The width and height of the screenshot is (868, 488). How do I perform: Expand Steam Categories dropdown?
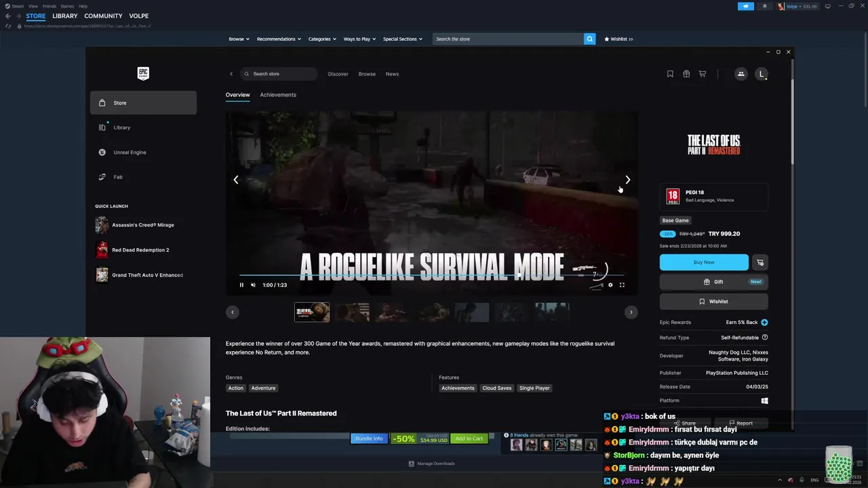coord(322,39)
